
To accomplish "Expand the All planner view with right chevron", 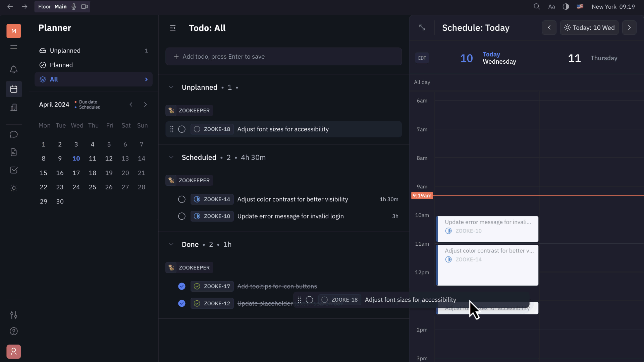I will point(146,79).
